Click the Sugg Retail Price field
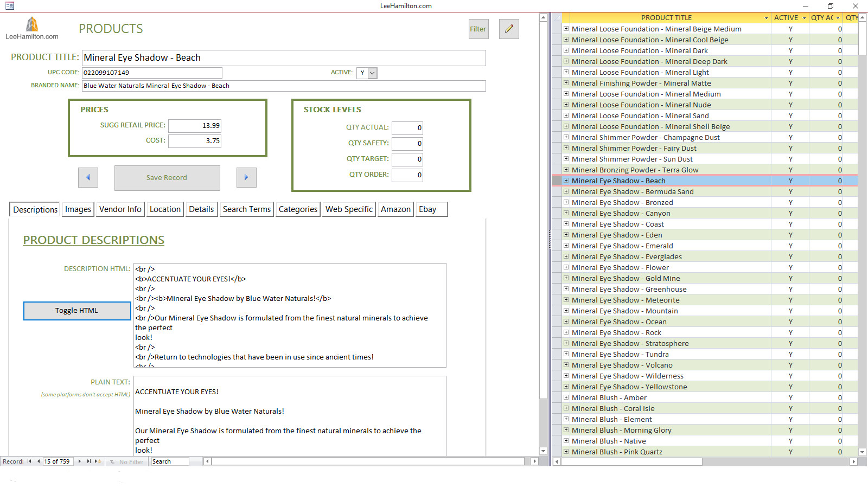This screenshot has height=488, width=868. [195, 126]
